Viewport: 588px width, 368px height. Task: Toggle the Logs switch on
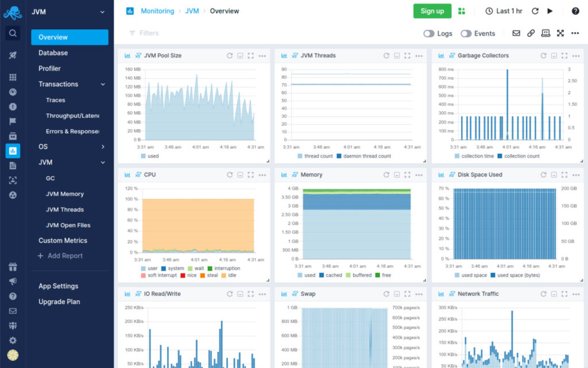click(430, 33)
